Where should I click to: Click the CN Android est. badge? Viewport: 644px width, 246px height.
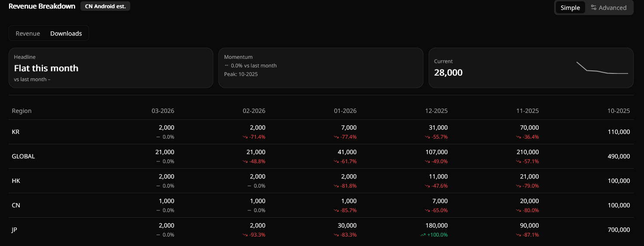[x=105, y=6]
